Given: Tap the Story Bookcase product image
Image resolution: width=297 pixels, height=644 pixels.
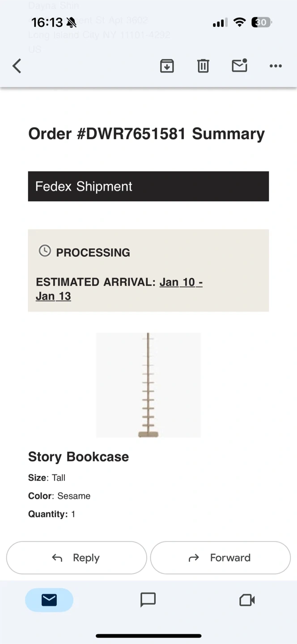Looking at the screenshot, I should [148, 385].
